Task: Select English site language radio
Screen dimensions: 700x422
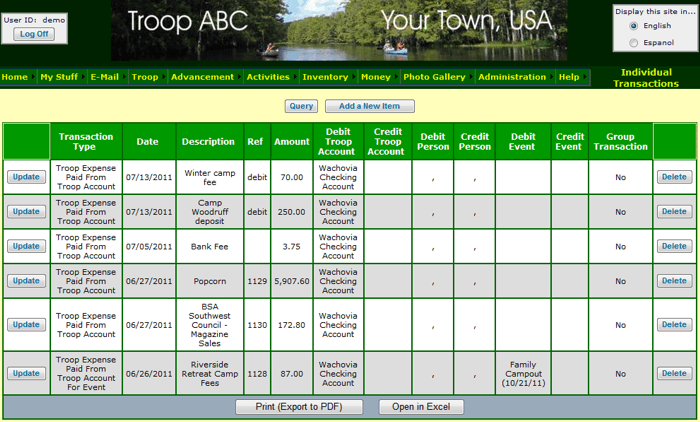Action: pyautogui.click(x=633, y=26)
